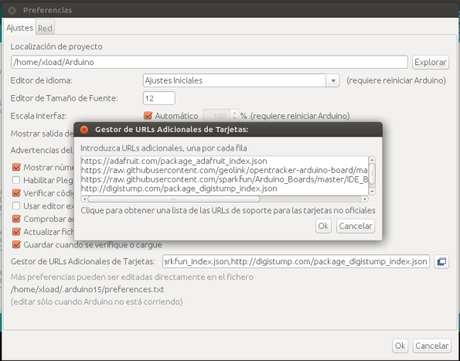The height and width of the screenshot is (361, 460).
Task: Click the Localización de proyecto path field
Action: [x=209, y=62]
